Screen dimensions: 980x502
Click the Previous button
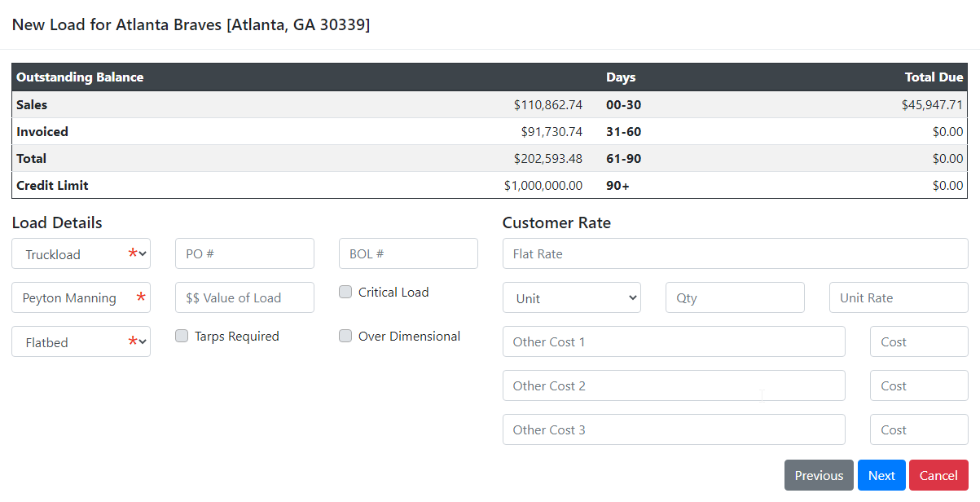[x=819, y=475]
